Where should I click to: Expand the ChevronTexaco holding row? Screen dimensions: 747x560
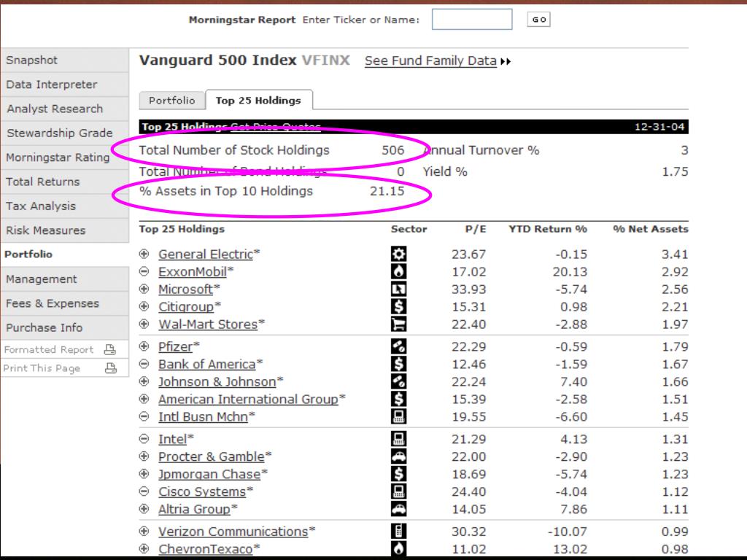pos(144,548)
